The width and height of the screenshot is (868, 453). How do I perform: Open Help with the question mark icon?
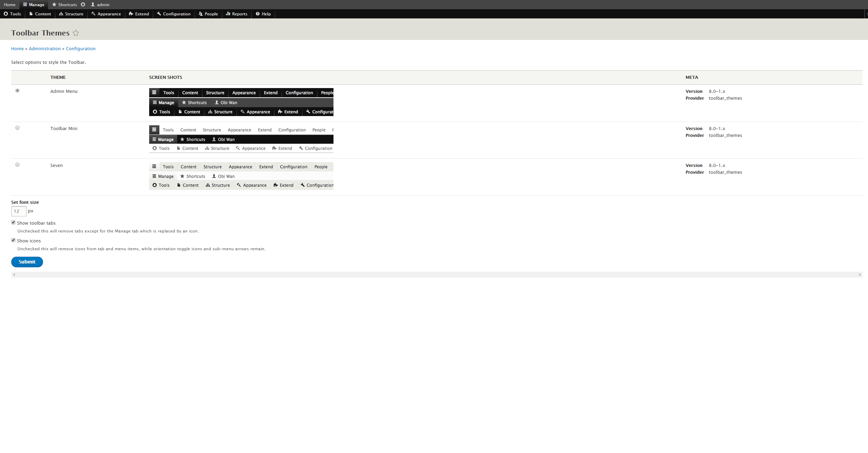[263, 14]
